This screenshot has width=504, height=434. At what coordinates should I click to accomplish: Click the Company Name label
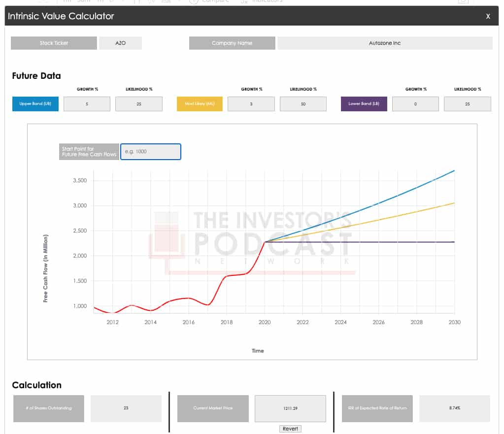tap(232, 43)
